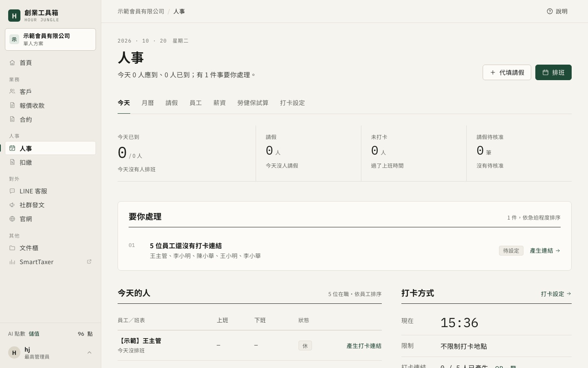The width and height of the screenshot is (588, 368).
Task: Open the 薪資 tab
Action: pos(220,103)
